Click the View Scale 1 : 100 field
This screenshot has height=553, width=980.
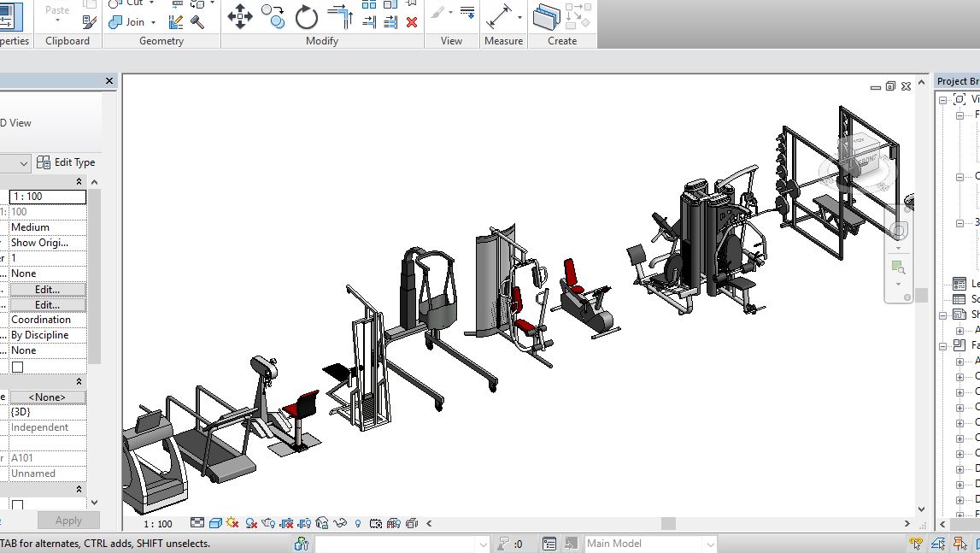[x=48, y=197]
